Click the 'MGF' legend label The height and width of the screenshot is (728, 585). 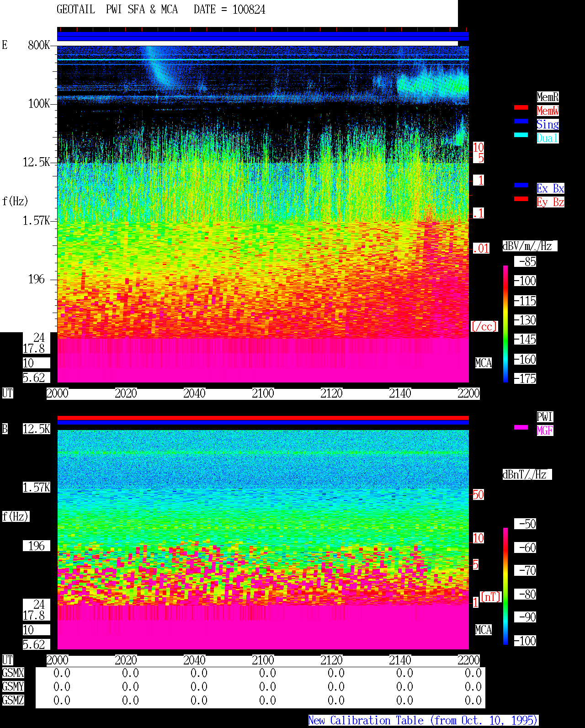[545, 430]
